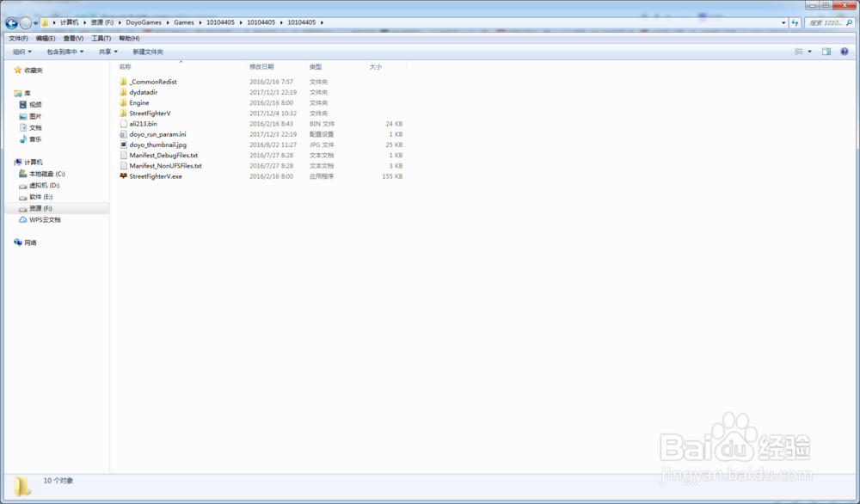Toggle the preview pane icon

point(826,52)
